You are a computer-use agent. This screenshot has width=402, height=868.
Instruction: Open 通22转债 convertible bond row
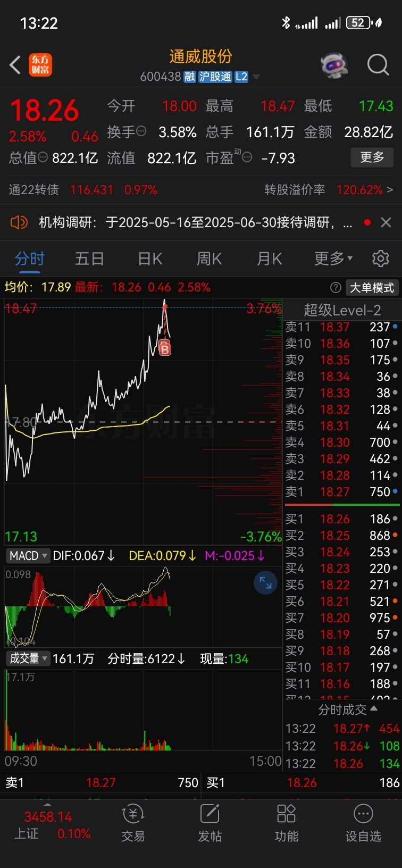[83, 190]
